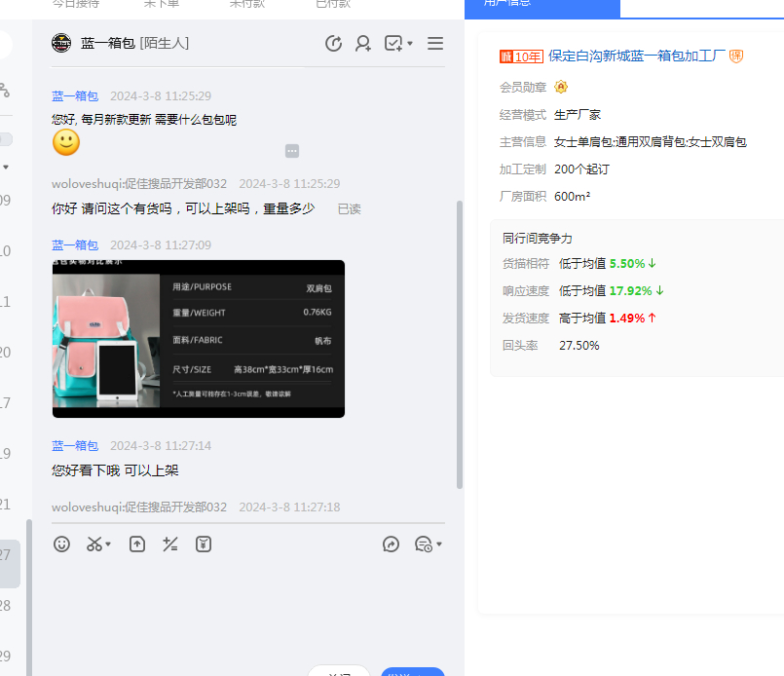Click the plus-slash quick phrase icon
The width and height of the screenshot is (784, 676).
point(170,545)
